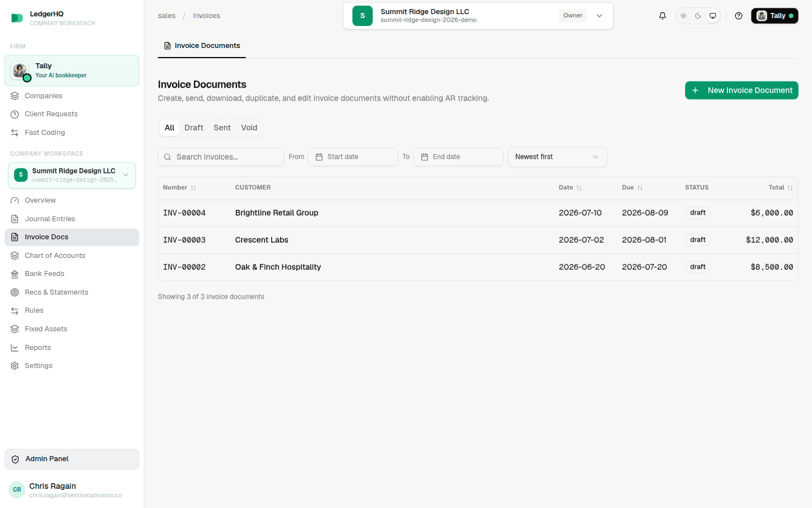812x508 pixels.
Task: Sort by Date column
Action: 570,187
